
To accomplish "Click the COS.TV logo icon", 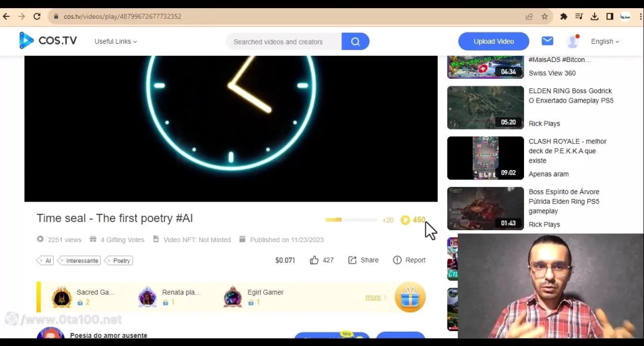I will 26,41.
